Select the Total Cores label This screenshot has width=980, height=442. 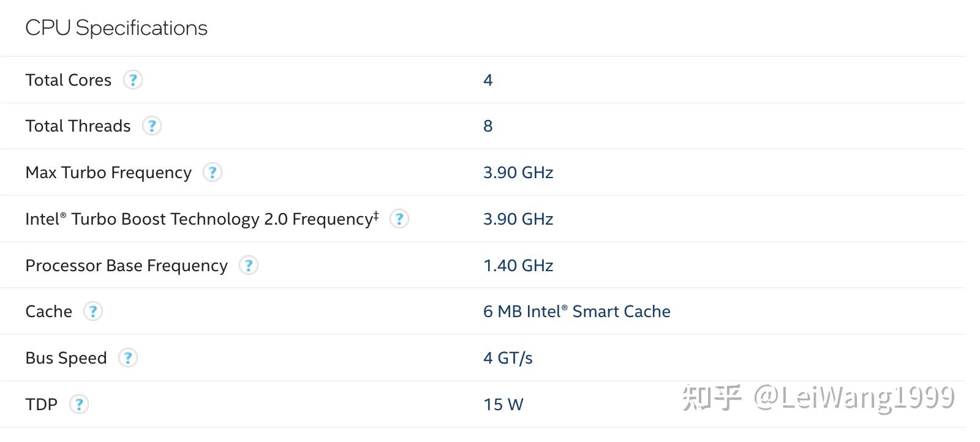tap(69, 80)
